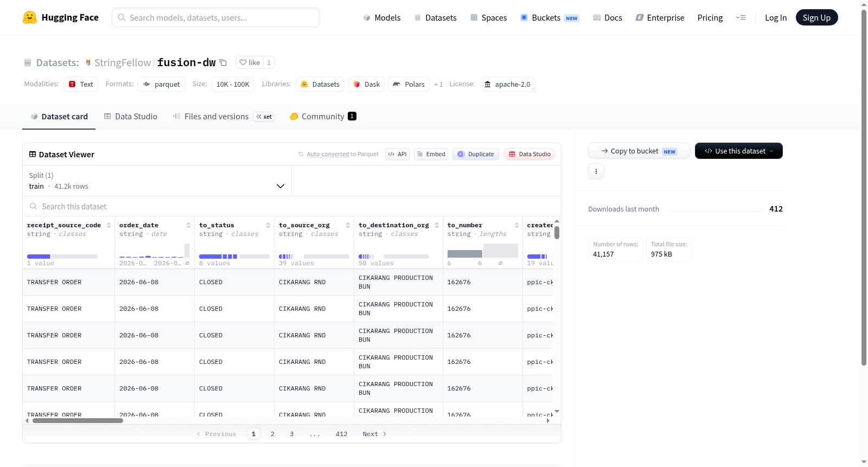This screenshot has height=467, width=868.
Task: Click the to_number length histogram bar
Action: [x=465, y=253]
